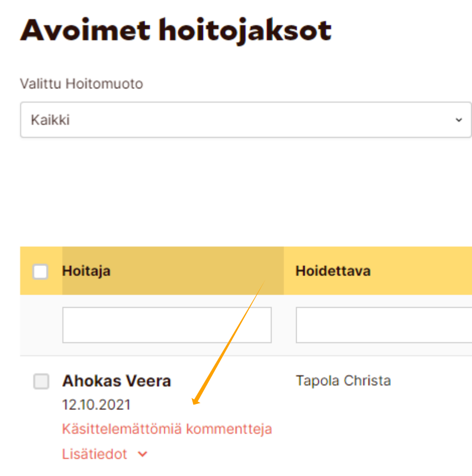Tick the select-all checkbox in table header
The image size is (472, 476).
point(40,271)
